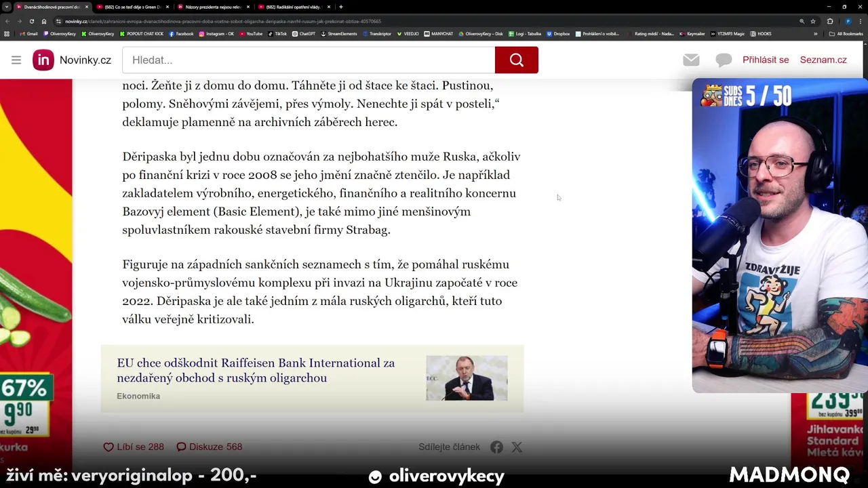Click the browser reload button

click(31, 21)
